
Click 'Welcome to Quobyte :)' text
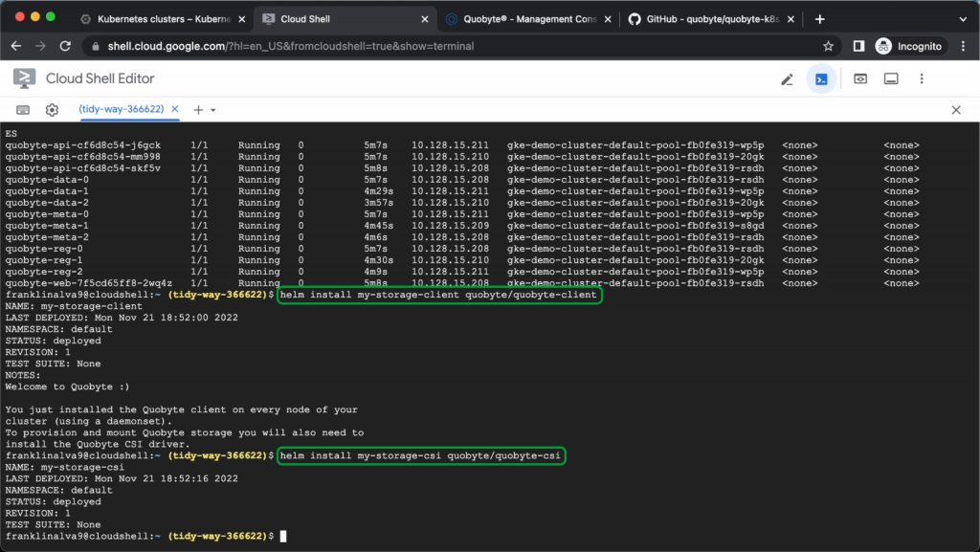tap(68, 387)
